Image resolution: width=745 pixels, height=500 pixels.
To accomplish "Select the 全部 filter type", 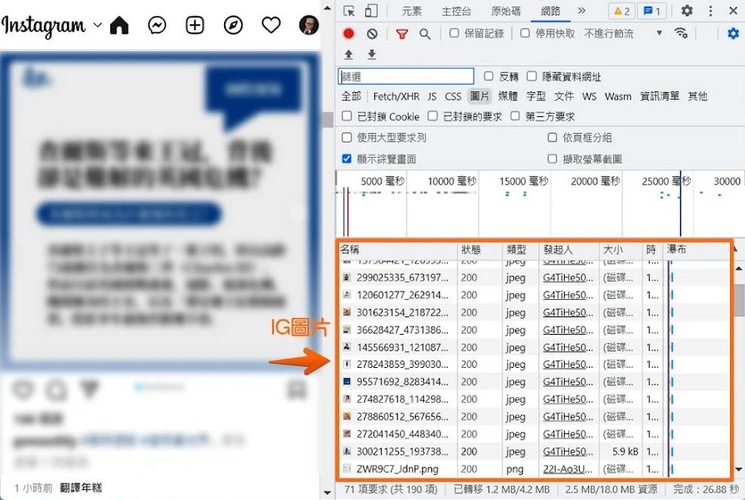I will click(351, 96).
